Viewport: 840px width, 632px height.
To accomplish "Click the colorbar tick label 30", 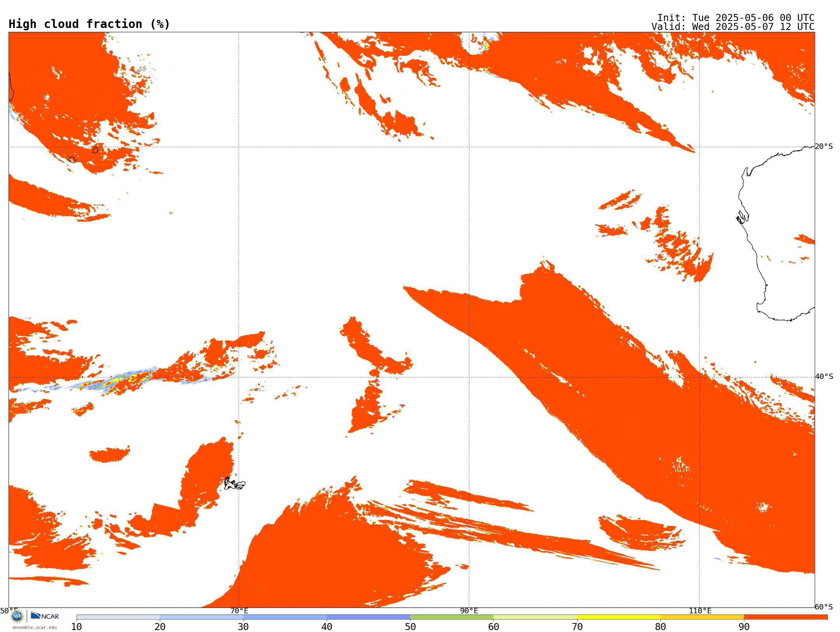I will (243, 627).
